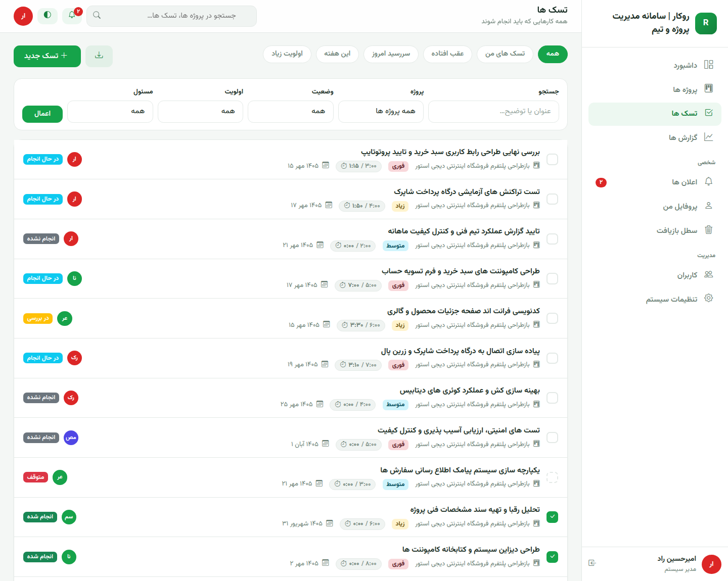728x581 pixels.
Task: Check the بررسی نهایی طراحی رابط کاربری task
Action: click(553, 159)
